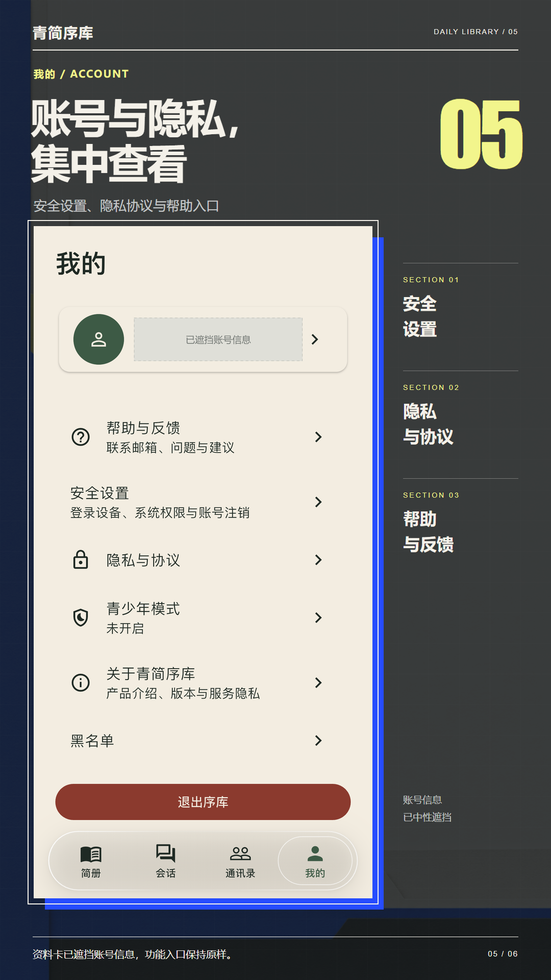Open the 安全设置 menu entry
The width and height of the screenshot is (551, 980).
click(x=203, y=502)
